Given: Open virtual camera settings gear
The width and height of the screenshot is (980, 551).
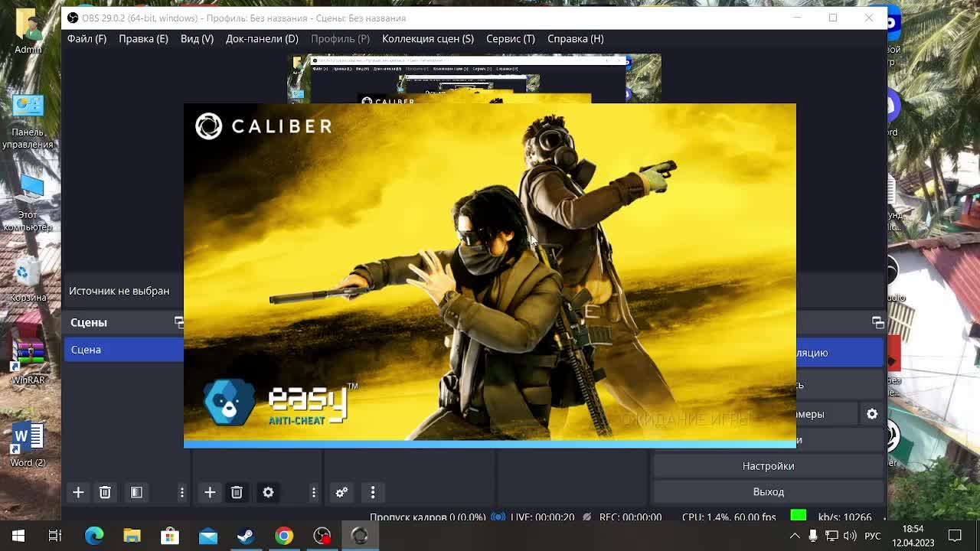Looking at the screenshot, I should point(872,414).
